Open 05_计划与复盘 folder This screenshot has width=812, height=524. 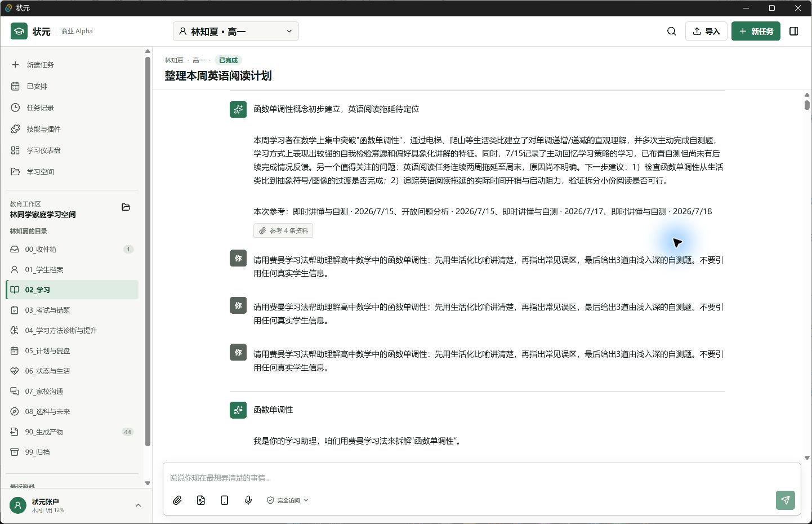click(x=72, y=350)
